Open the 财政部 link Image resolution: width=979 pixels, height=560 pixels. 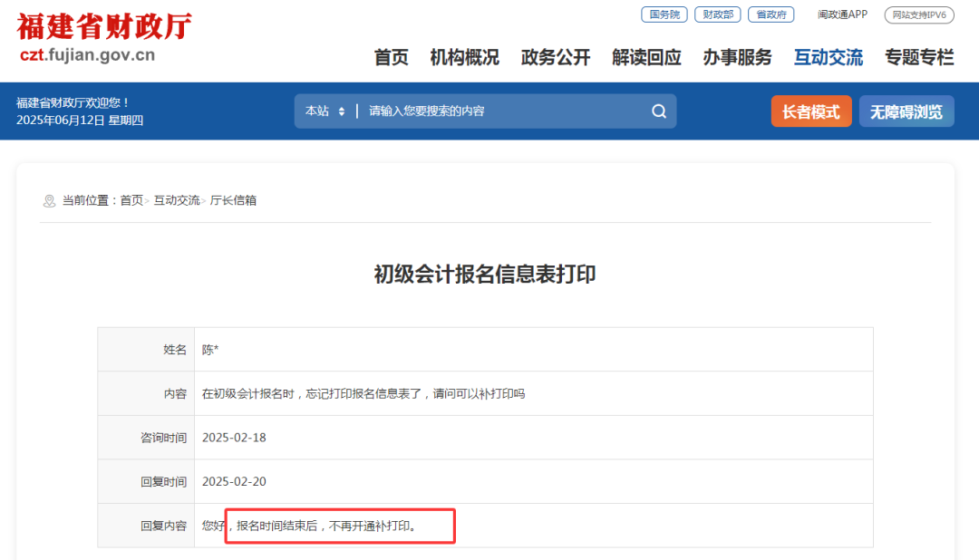(717, 14)
